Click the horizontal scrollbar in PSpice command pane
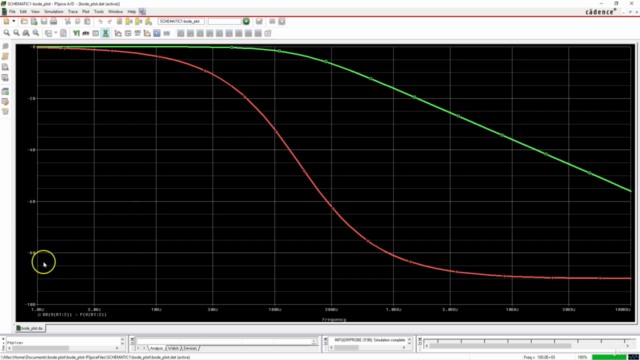The image size is (640, 360). pos(63,348)
